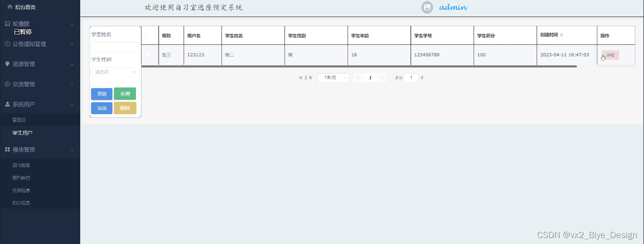The image size is (644, 244).
Task: Click the 模块管理 grid icon
Action: [7, 150]
